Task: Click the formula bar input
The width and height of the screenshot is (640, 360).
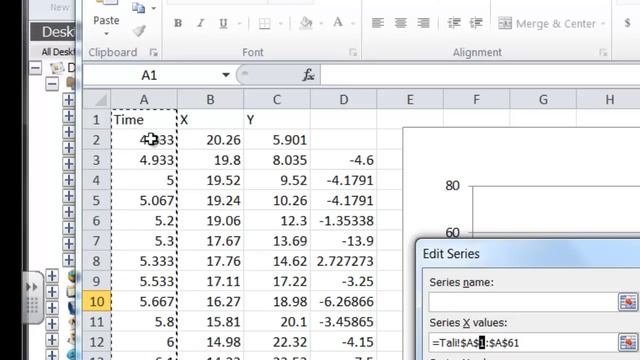Action: (x=480, y=75)
